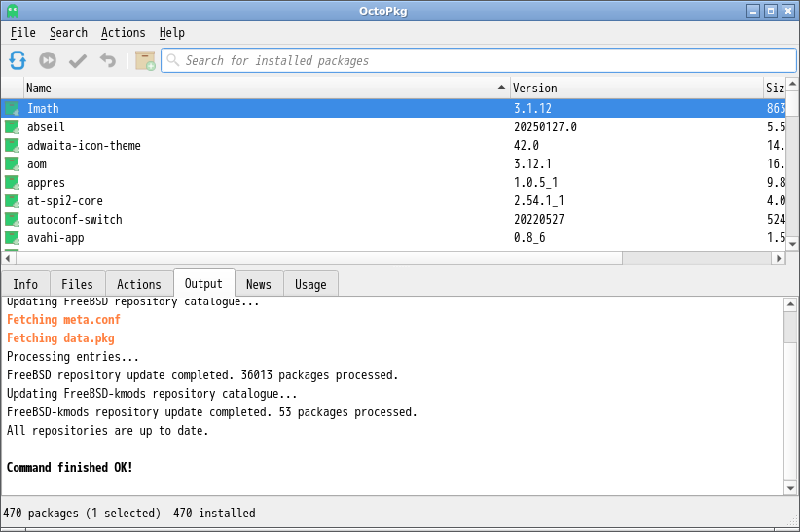Switch to the Files tab

click(x=77, y=284)
